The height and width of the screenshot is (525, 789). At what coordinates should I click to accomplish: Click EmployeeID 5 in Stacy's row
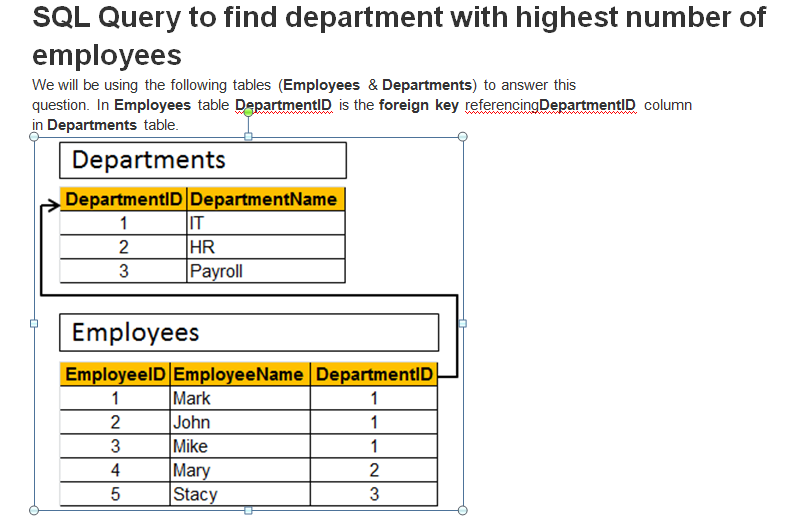pos(115,494)
